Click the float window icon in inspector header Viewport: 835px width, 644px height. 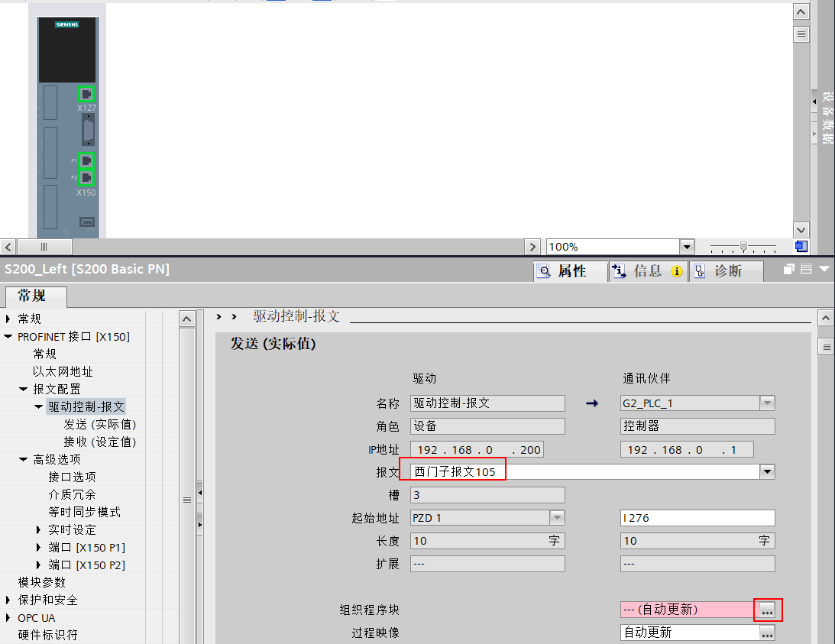pyautogui.click(x=790, y=270)
